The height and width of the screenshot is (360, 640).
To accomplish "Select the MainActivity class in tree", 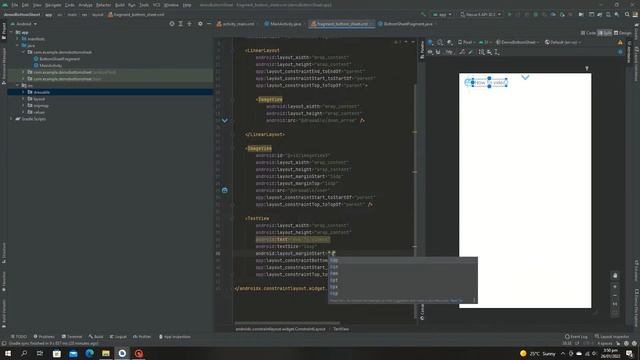I will [50, 65].
